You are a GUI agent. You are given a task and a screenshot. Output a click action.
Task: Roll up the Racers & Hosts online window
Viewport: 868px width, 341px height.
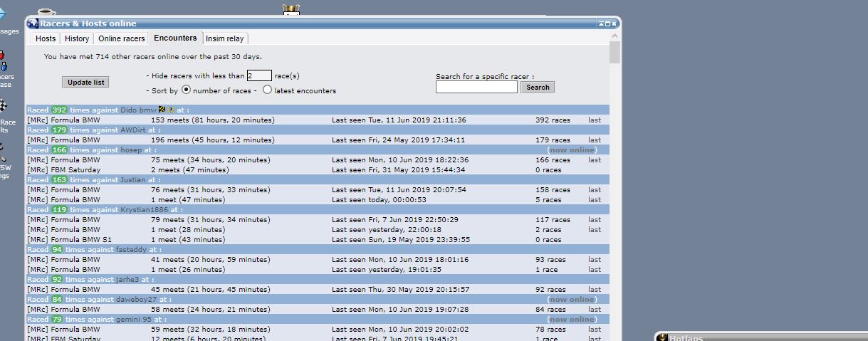[x=602, y=23]
